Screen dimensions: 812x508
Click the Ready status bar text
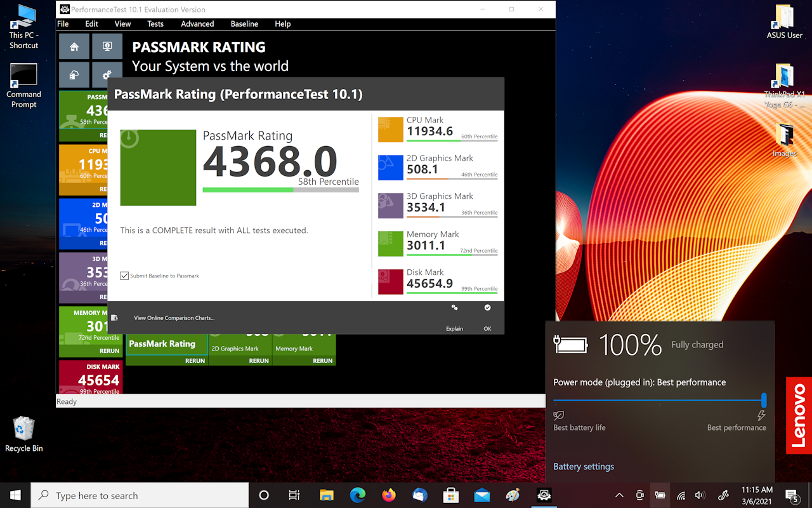(67, 401)
